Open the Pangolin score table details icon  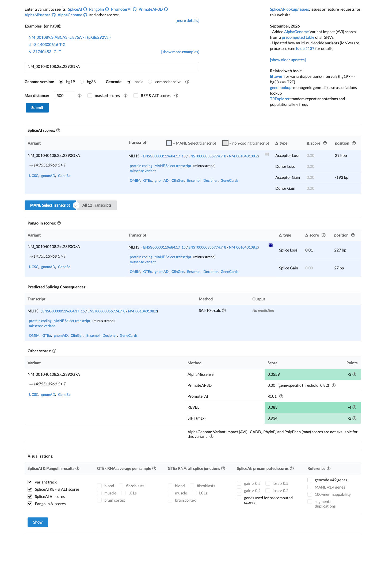[270, 245]
